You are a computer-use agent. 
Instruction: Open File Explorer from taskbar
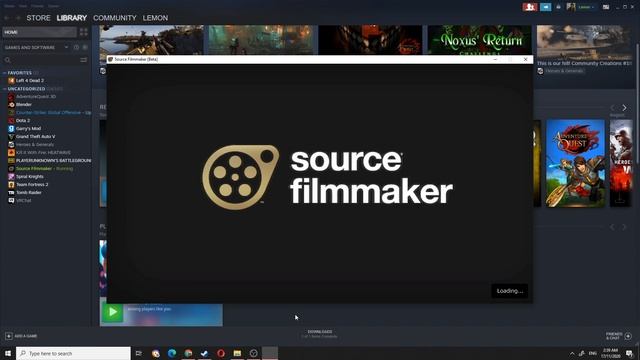click(237, 353)
